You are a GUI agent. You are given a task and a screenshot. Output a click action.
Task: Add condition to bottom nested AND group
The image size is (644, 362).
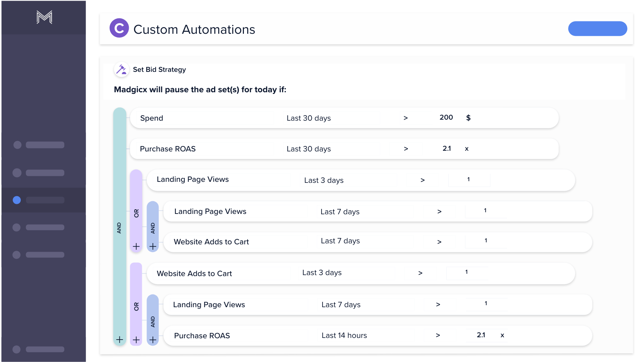pos(153,340)
